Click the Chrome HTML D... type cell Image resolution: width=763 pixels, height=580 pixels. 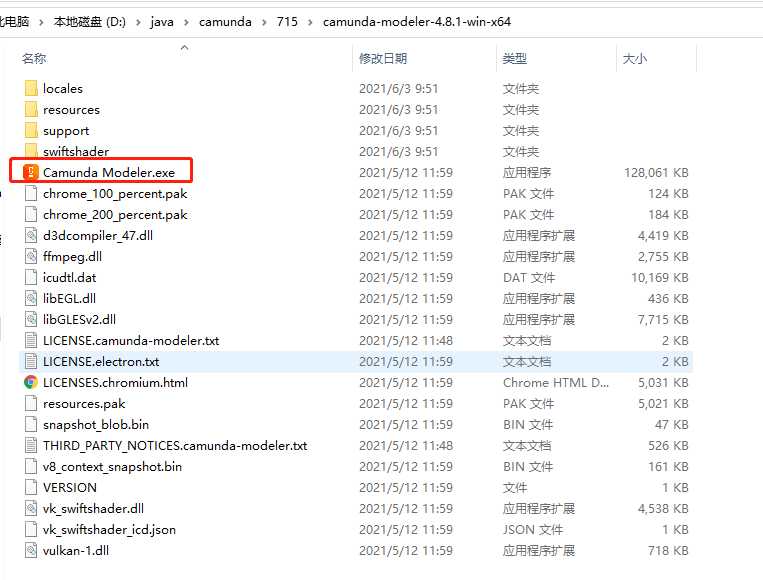tap(556, 382)
